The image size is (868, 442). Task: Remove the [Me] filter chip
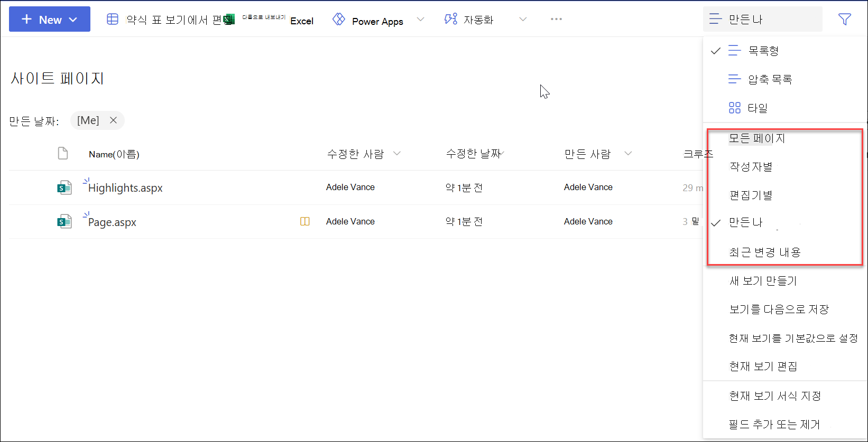(x=113, y=120)
